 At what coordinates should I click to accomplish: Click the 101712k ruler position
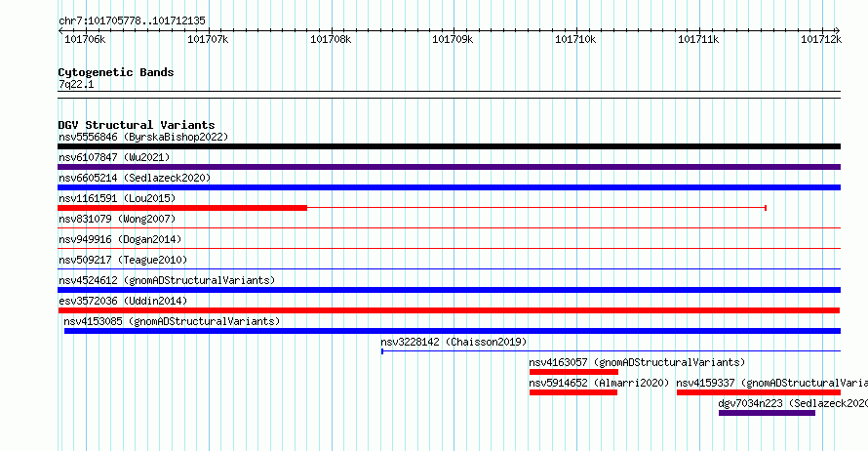coord(821,39)
